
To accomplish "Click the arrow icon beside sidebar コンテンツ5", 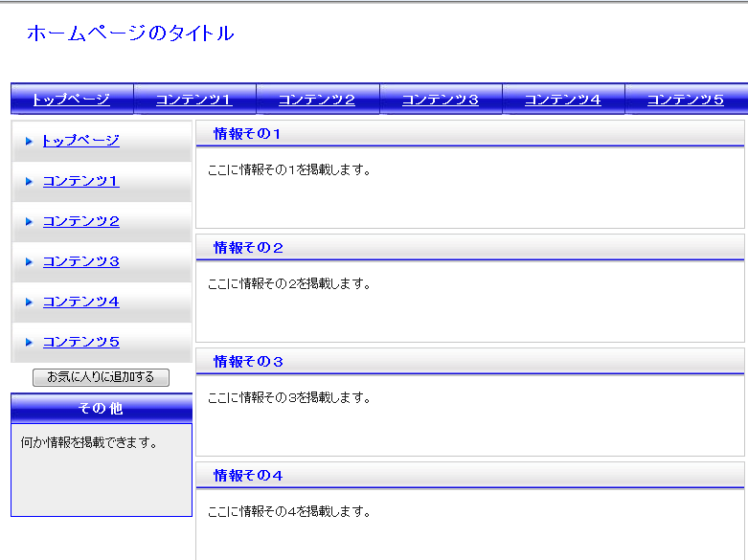I will pos(29,343).
